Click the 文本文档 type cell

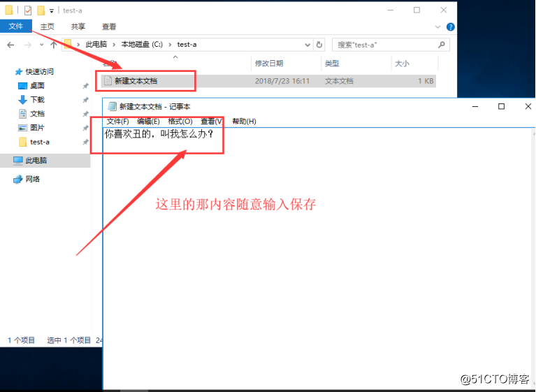click(x=339, y=81)
